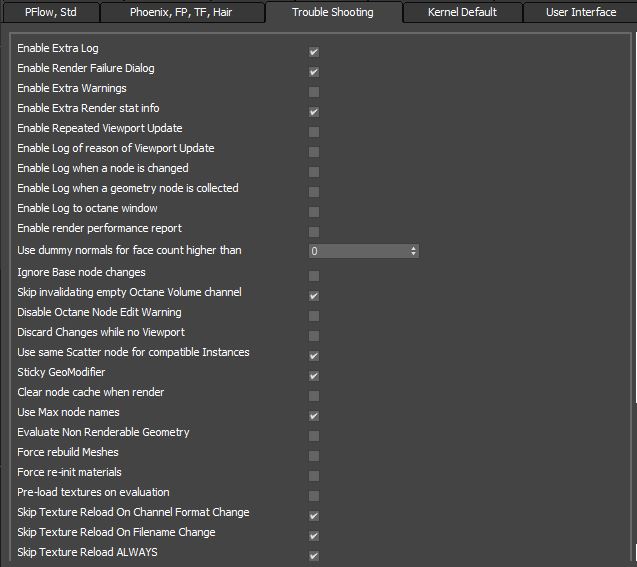Toggle the Sticky GeoModifier checkbox

pyautogui.click(x=314, y=375)
